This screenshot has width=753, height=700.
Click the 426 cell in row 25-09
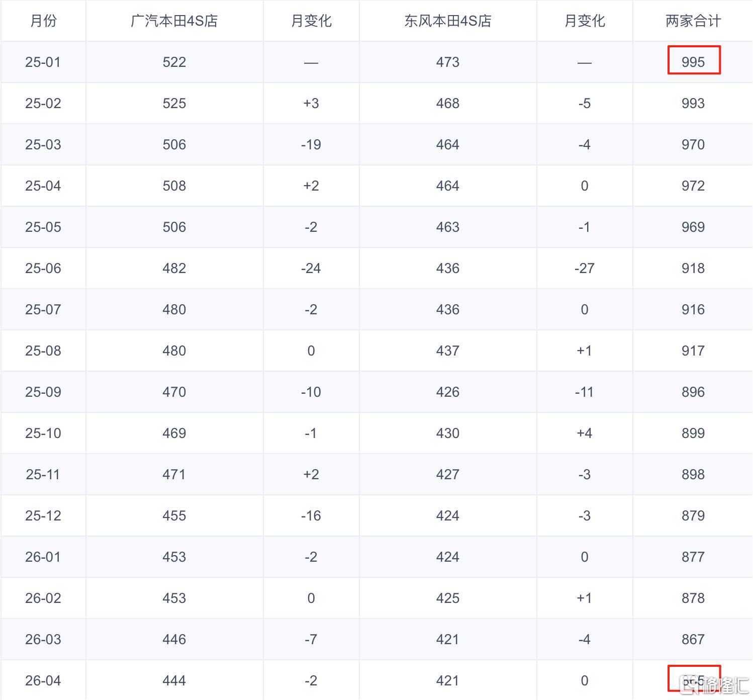(x=448, y=392)
